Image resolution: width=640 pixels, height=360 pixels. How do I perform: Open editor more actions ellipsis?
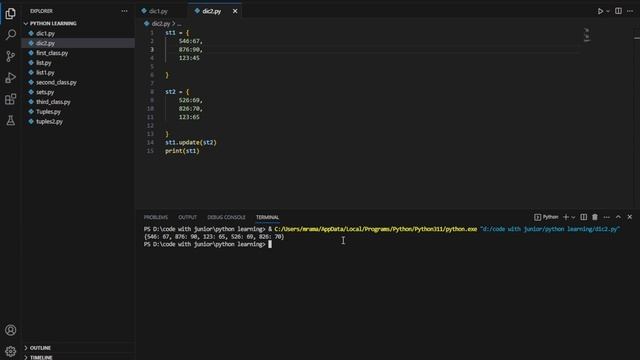[x=630, y=11]
